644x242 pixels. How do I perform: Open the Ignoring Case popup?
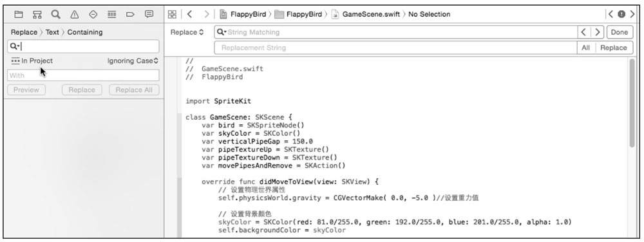click(133, 60)
